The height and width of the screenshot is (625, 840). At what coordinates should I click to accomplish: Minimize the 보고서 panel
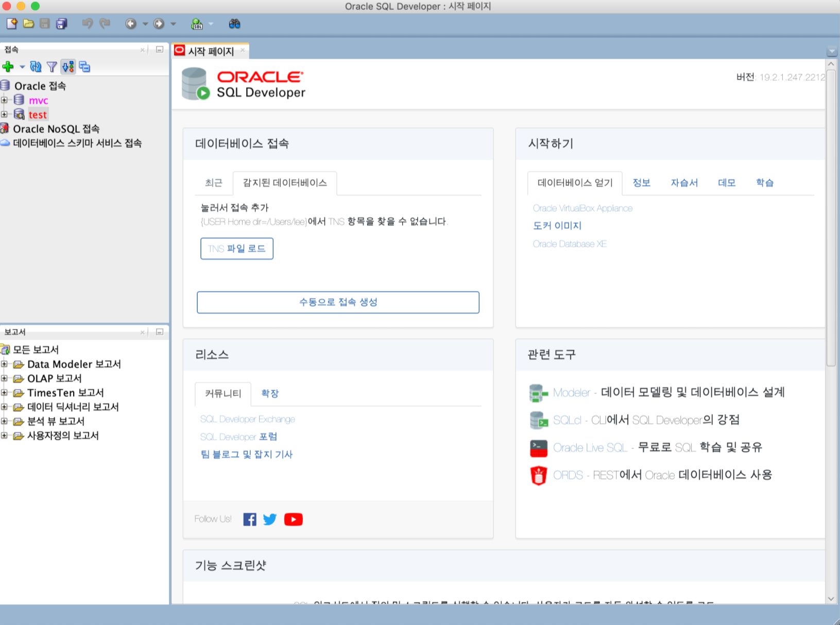[160, 332]
